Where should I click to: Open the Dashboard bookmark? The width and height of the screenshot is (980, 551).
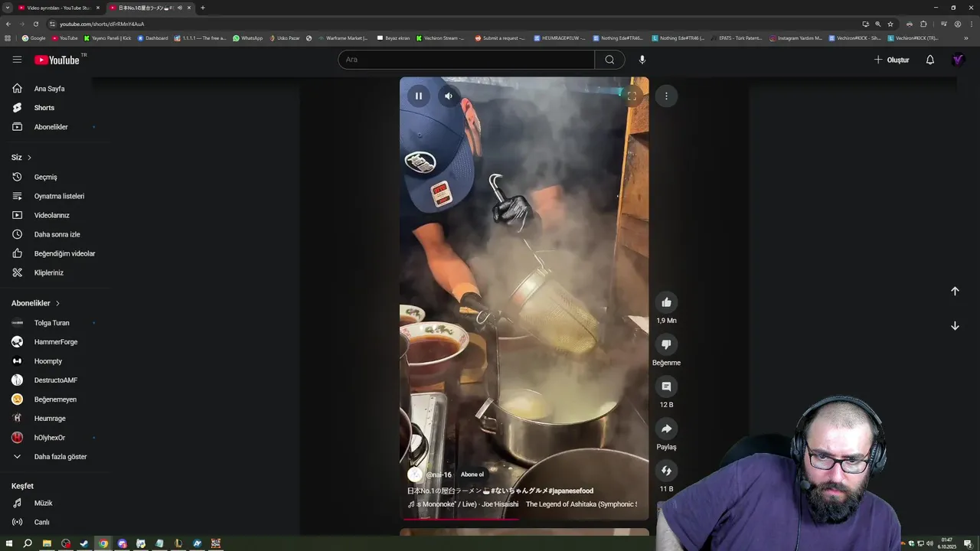coord(152,37)
